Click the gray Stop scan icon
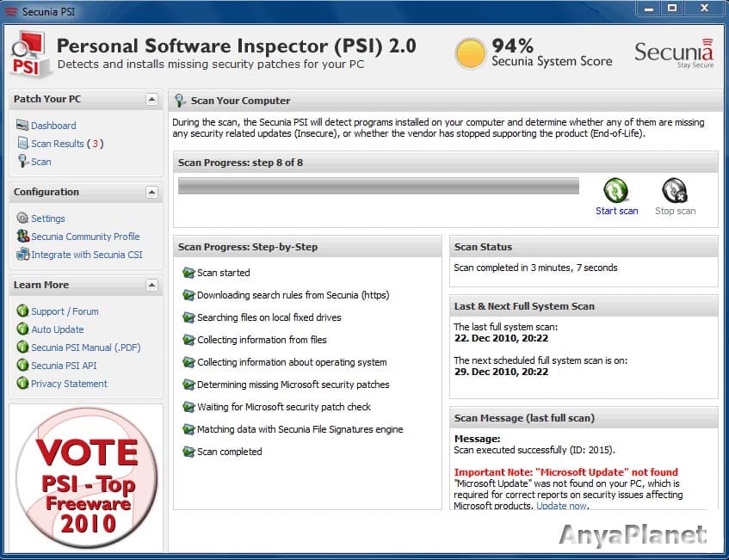The height and width of the screenshot is (560, 729). (675, 191)
